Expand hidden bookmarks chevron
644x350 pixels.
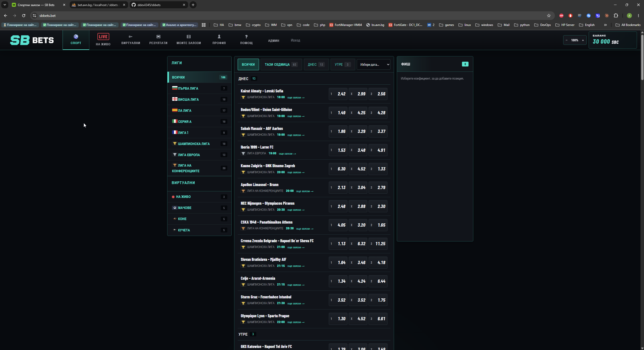605,25
